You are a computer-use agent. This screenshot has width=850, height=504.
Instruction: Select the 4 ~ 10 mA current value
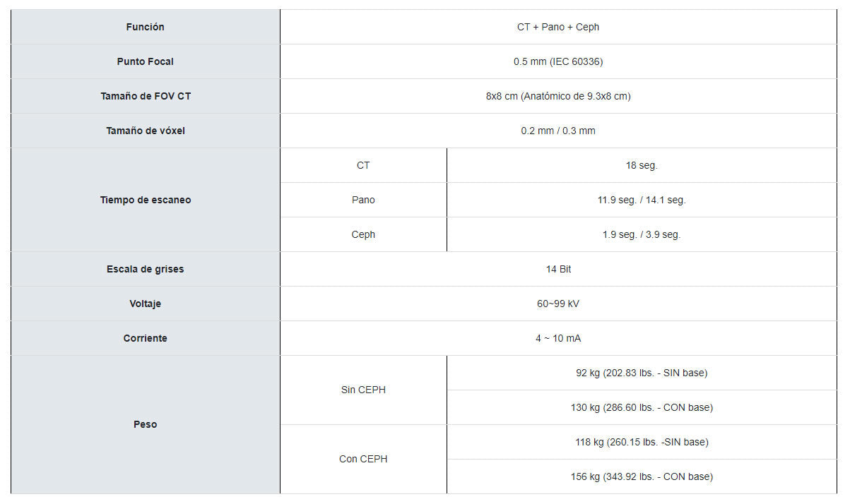pos(558,338)
